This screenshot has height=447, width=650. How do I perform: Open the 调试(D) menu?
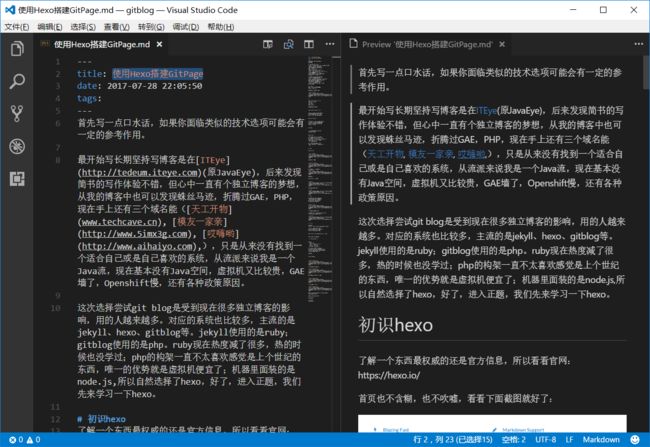(186, 27)
